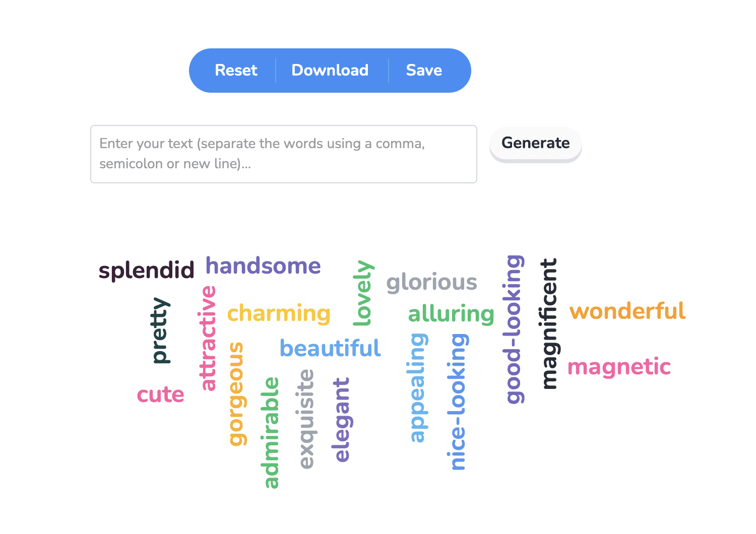
Task: Select the vertical word 'gorgeous'
Action: [236, 394]
